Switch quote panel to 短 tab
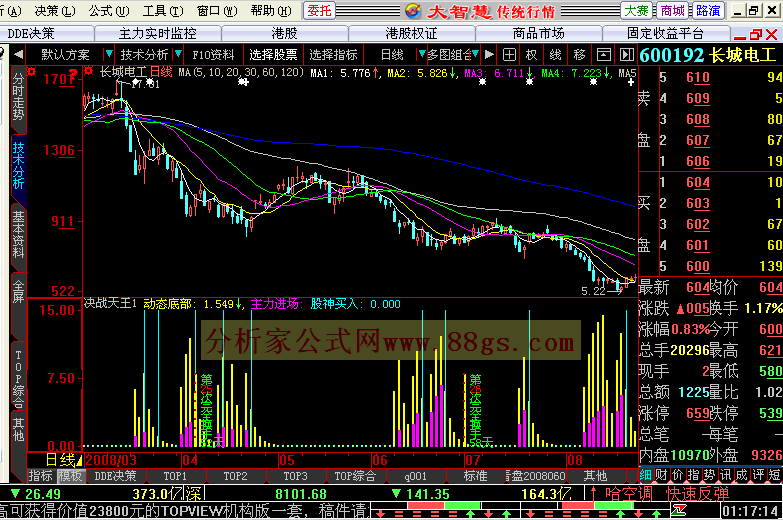The image size is (783, 520). tap(775, 475)
